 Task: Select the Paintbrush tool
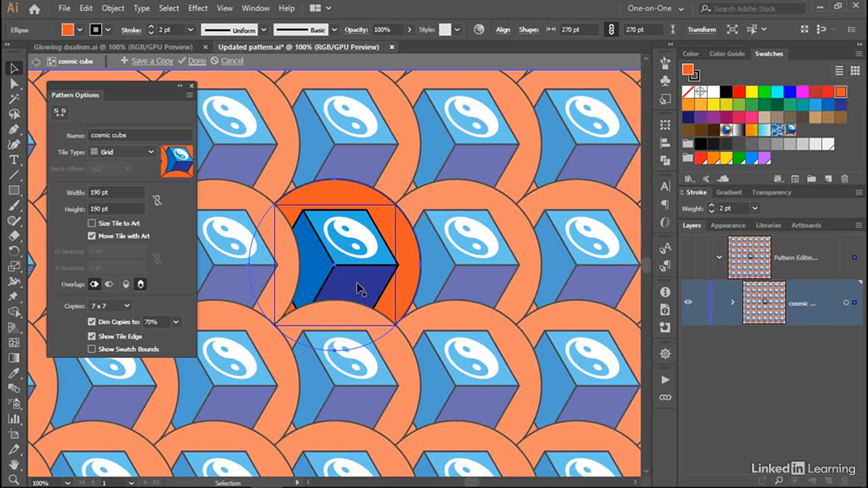click(14, 205)
